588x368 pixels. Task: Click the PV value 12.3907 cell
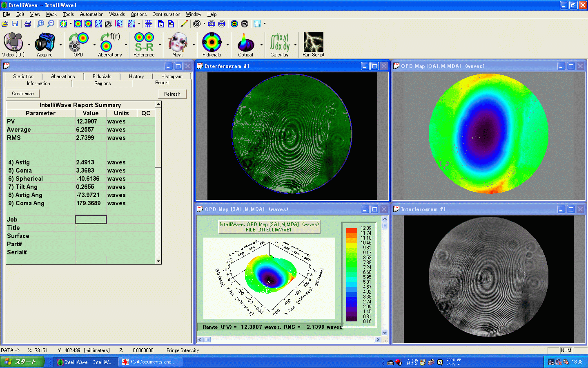[91, 121]
